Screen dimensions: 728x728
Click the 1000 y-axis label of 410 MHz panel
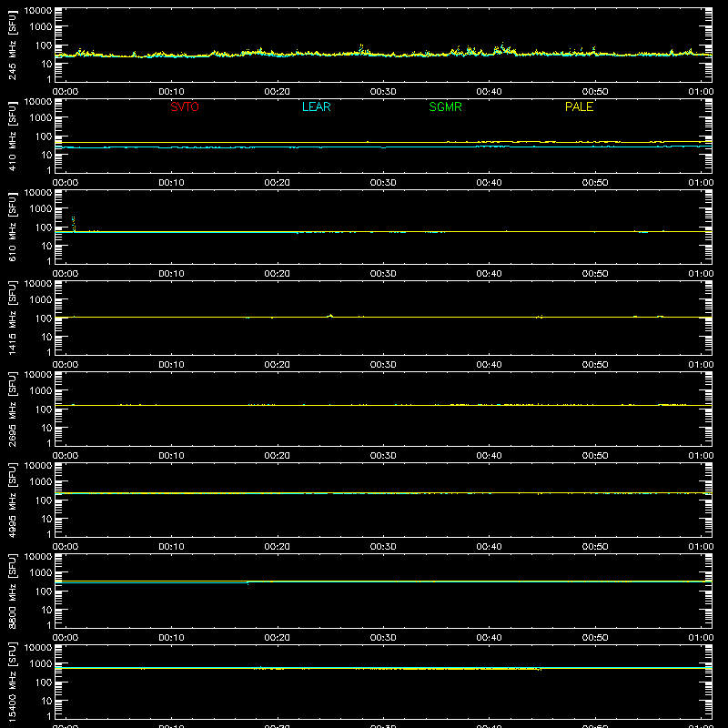pyautogui.click(x=41, y=118)
